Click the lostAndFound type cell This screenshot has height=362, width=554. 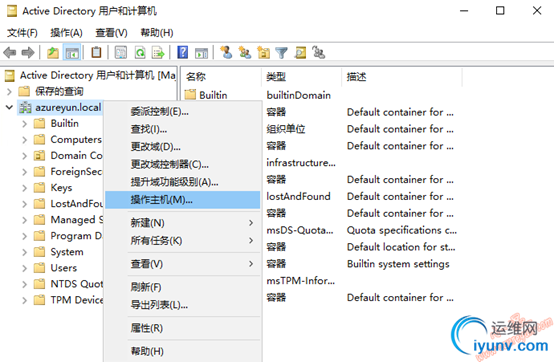click(x=298, y=196)
